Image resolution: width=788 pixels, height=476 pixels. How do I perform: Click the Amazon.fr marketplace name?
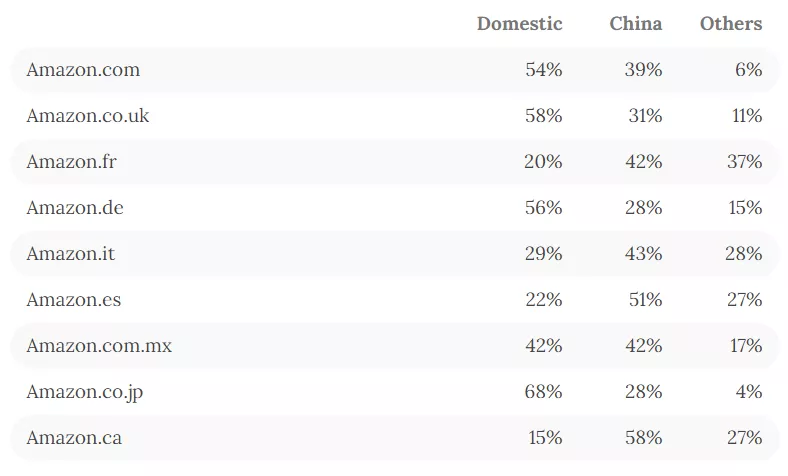tap(72, 162)
